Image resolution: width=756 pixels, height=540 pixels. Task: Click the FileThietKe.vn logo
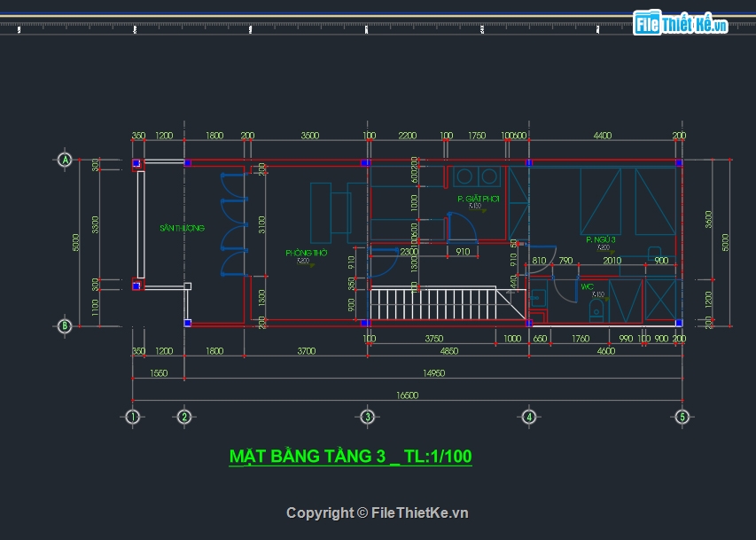pyautogui.click(x=681, y=24)
